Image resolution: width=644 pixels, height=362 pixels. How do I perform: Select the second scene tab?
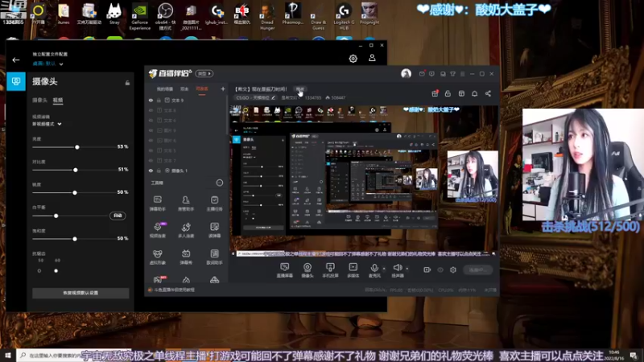click(x=184, y=89)
